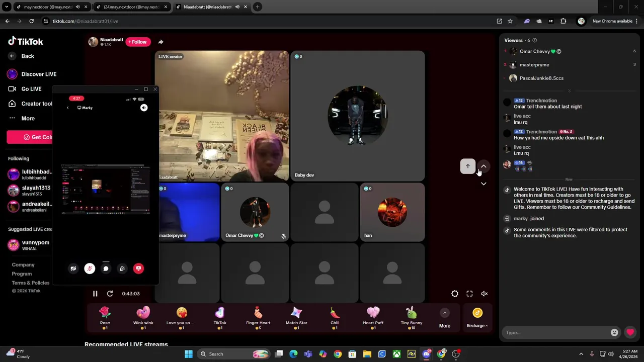
Task: Enter fullscreen mode on the live player
Action: tap(469, 294)
